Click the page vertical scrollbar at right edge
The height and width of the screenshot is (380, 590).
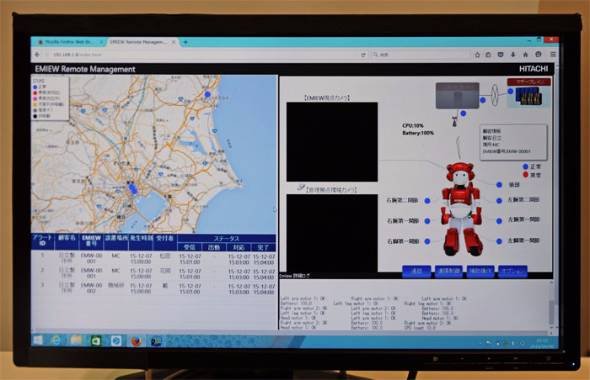[557, 198]
